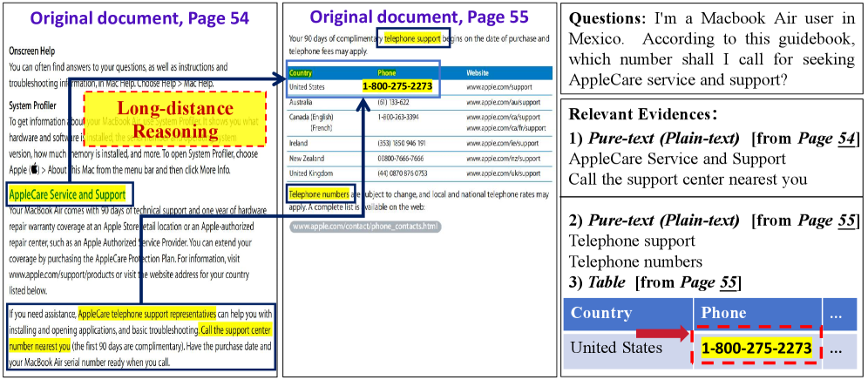The height and width of the screenshot is (380, 868).
Task: Click the (353) 1850 946 191 phone number
Action: [x=402, y=143]
